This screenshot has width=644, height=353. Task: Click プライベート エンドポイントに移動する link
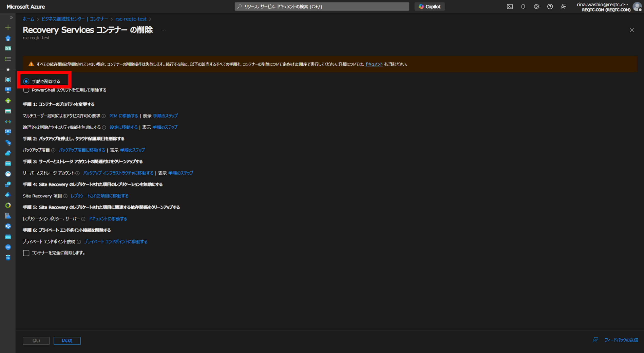(x=115, y=242)
